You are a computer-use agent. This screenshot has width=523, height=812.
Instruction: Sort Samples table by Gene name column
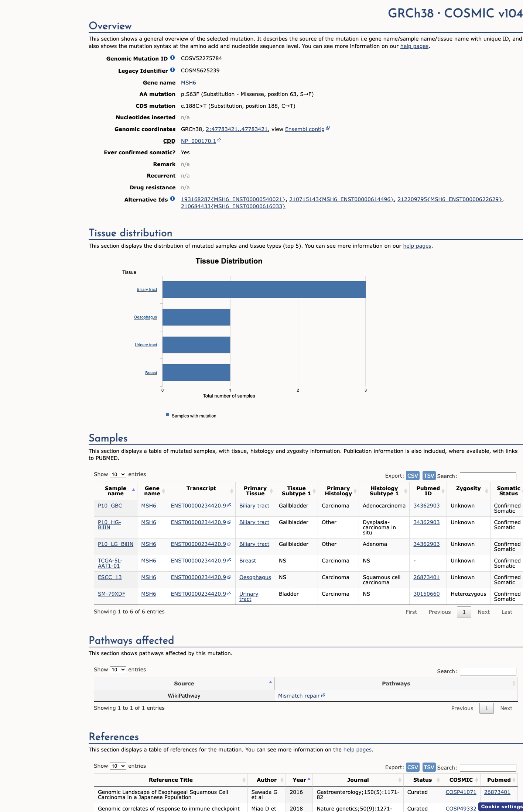(x=152, y=491)
